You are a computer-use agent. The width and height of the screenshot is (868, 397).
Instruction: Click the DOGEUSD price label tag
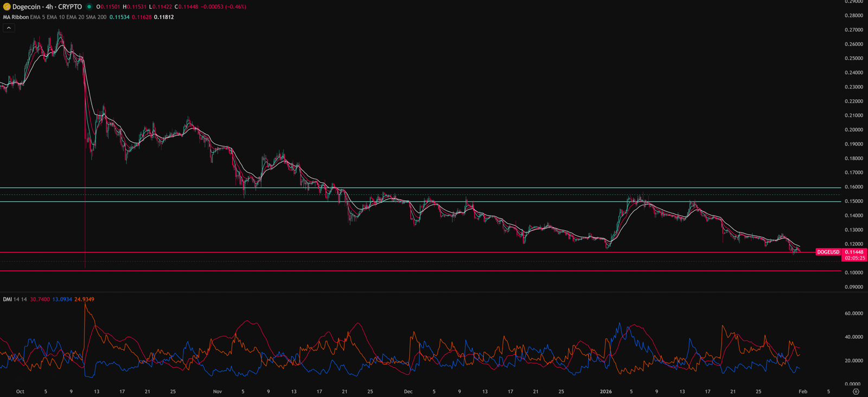coord(828,252)
